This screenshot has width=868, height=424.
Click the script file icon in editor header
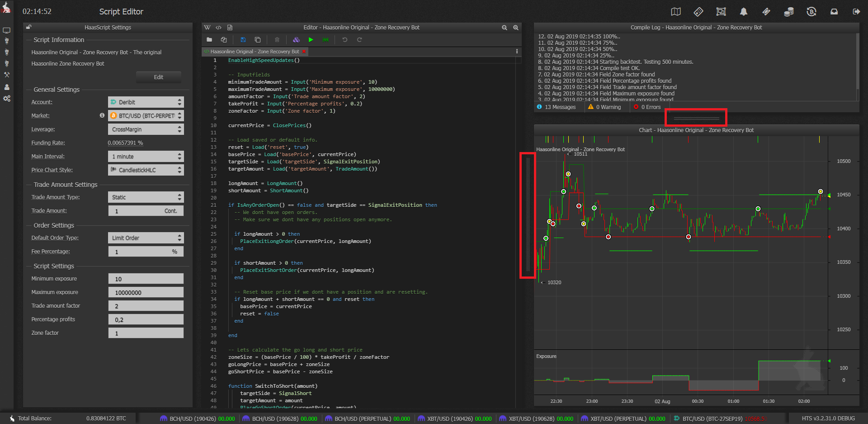pos(230,28)
